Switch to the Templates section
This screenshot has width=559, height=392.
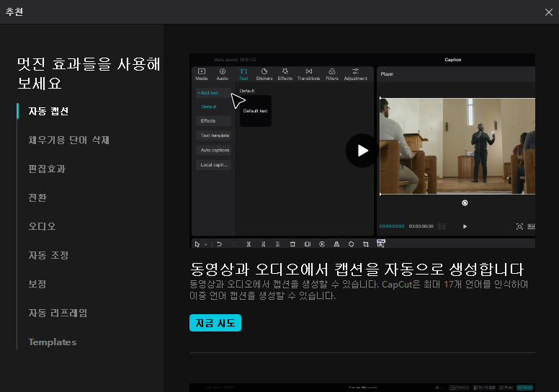tap(53, 342)
